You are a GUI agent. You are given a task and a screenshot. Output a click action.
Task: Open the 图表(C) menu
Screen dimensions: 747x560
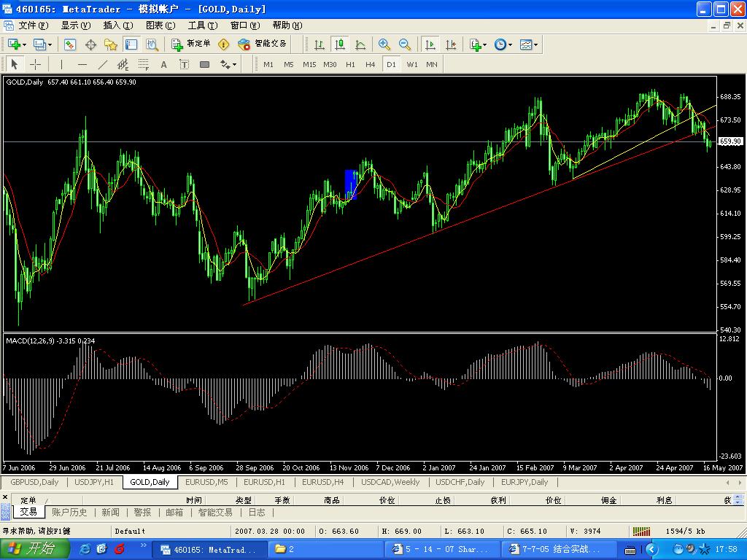coord(160,26)
